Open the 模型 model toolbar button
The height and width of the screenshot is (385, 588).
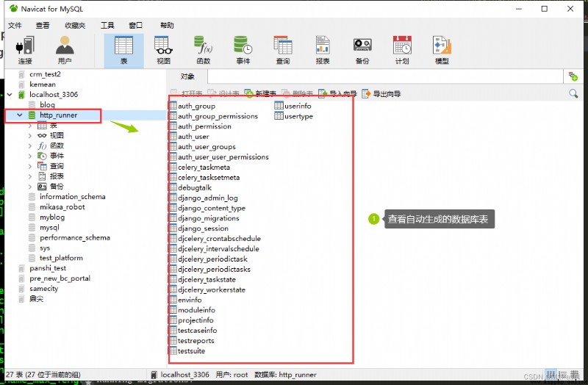click(442, 50)
